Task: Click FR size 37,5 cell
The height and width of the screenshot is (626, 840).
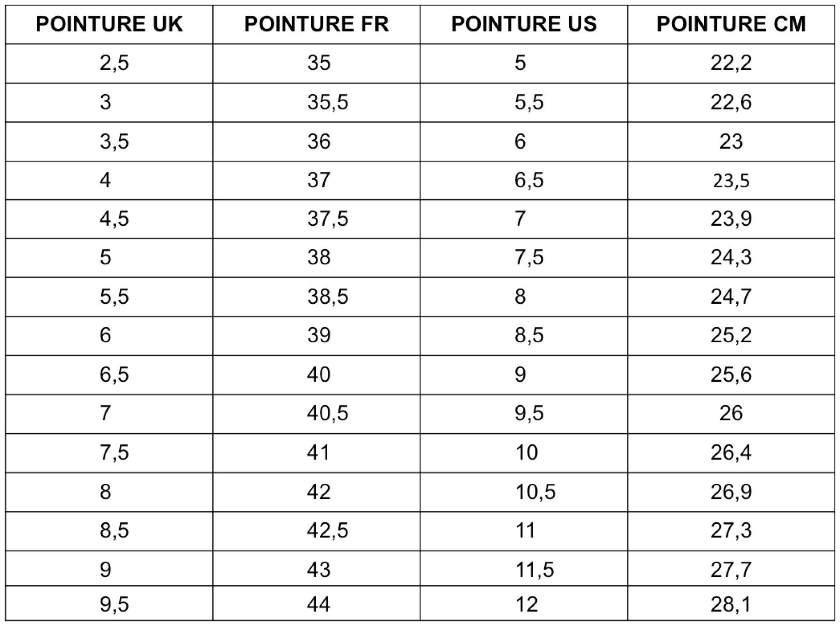Action: 327,219
